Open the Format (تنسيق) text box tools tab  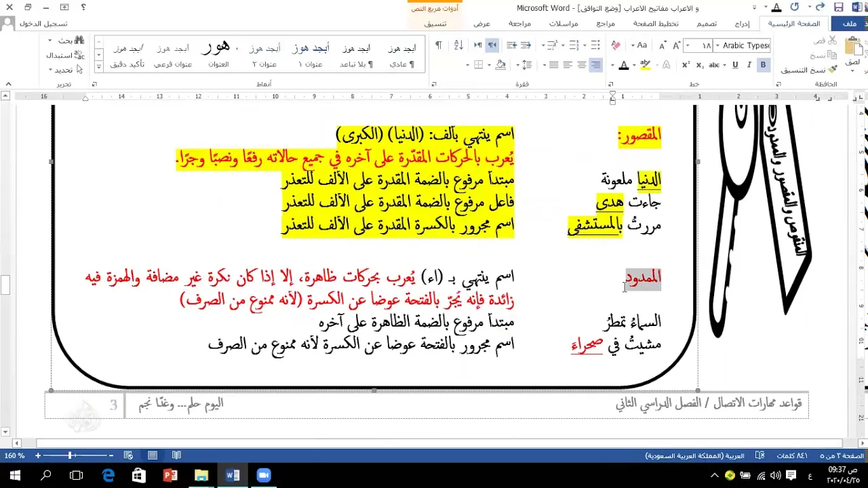[435, 24]
